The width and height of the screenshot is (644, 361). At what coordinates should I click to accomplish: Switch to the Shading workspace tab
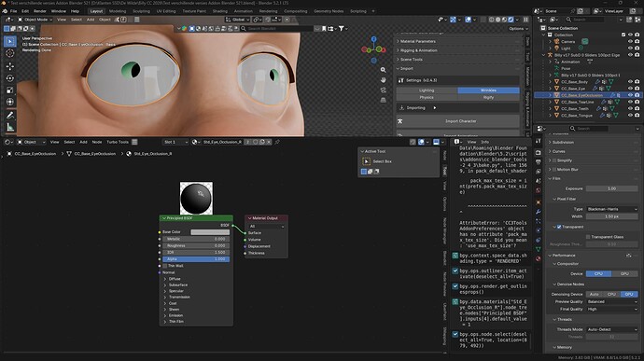pyautogui.click(x=219, y=11)
